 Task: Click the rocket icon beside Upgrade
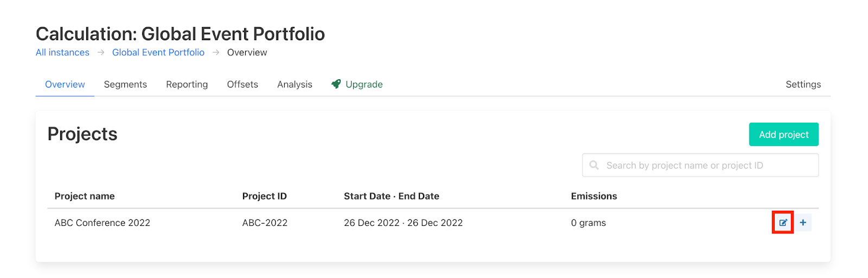click(x=336, y=84)
